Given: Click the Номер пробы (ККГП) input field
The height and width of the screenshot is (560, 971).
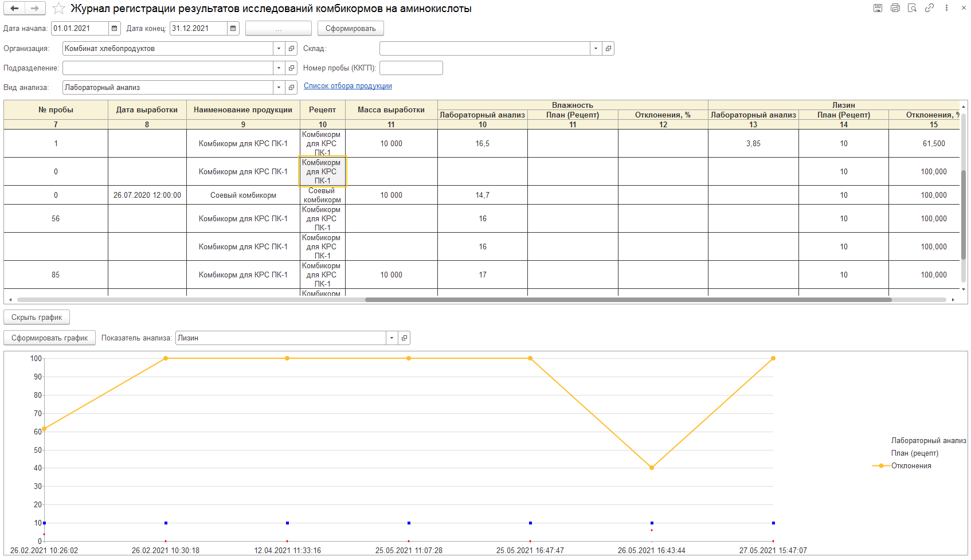Looking at the screenshot, I should click(411, 68).
